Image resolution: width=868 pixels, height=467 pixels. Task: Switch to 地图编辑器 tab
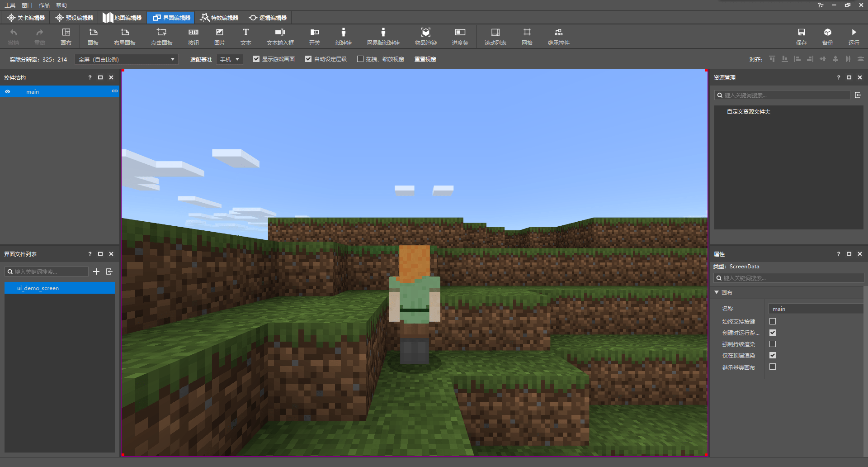[122, 18]
